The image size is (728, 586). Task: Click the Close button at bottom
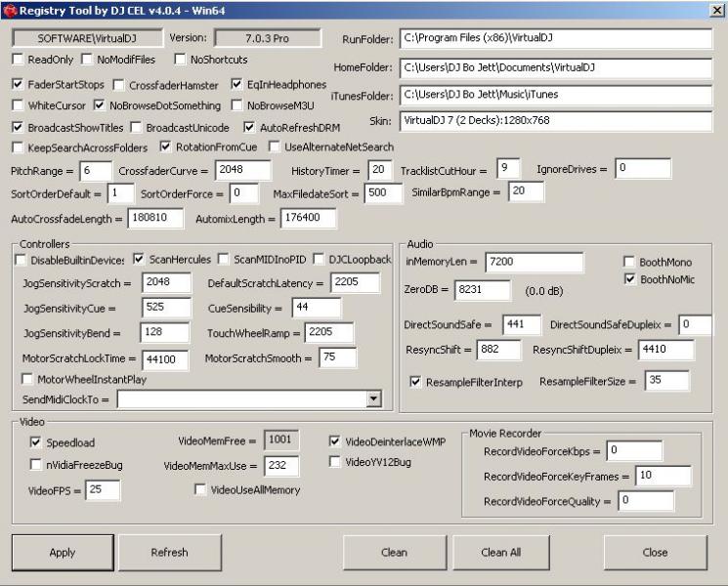(655, 552)
